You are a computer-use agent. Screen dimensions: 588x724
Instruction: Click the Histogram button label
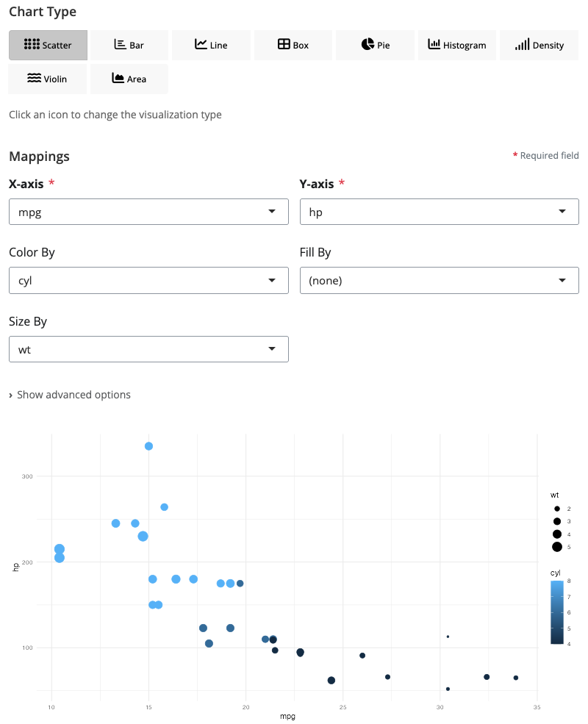[x=465, y=46]
